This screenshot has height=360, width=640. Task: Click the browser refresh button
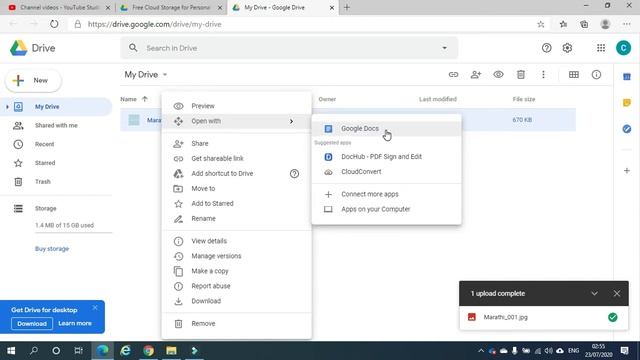[x=54, y=24]
